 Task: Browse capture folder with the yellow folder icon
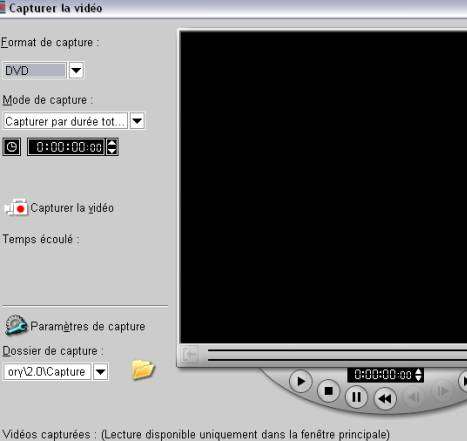pos(143,369)
